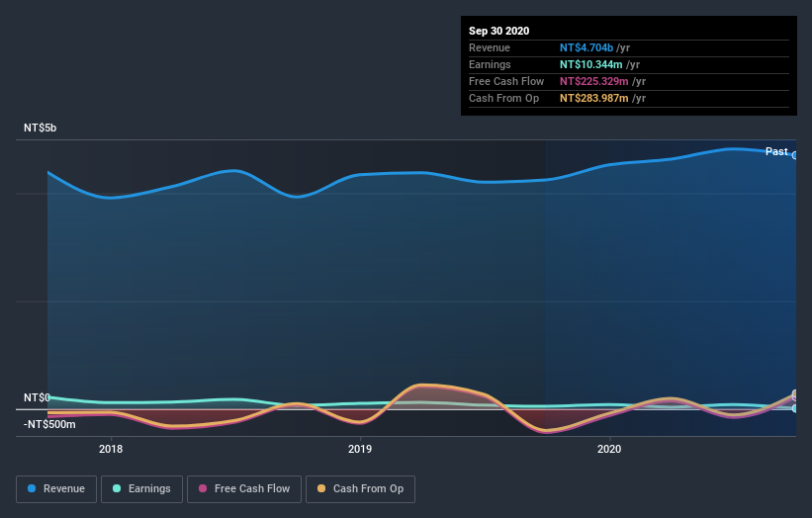Click the NT$225.329m free cash flow value
The height and width of the screenshot is (518, 812).
pyautogui.click(x=594, y=81)
